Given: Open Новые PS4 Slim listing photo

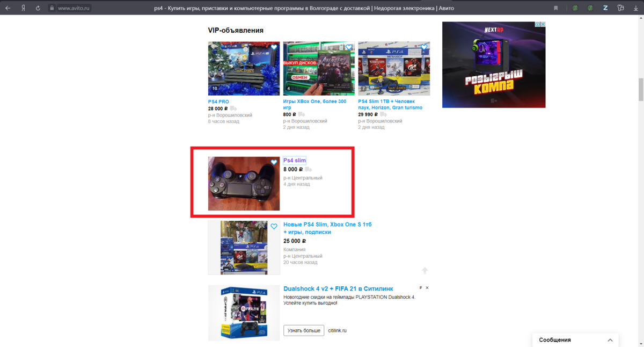Looking at the screenshot, I should [244, 248].
